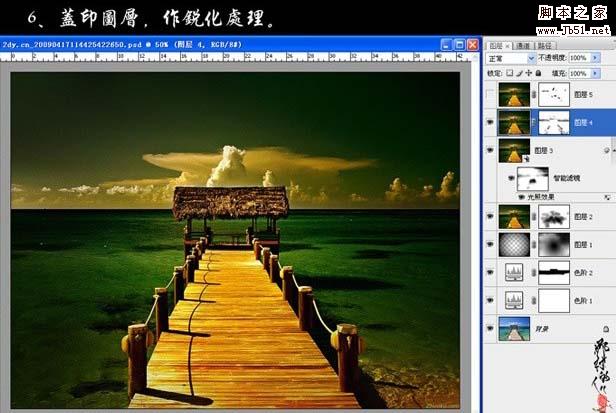This screenshot has width=616, height=413.
Task: Maximize the document window
Action: click(x=459, y=45)
